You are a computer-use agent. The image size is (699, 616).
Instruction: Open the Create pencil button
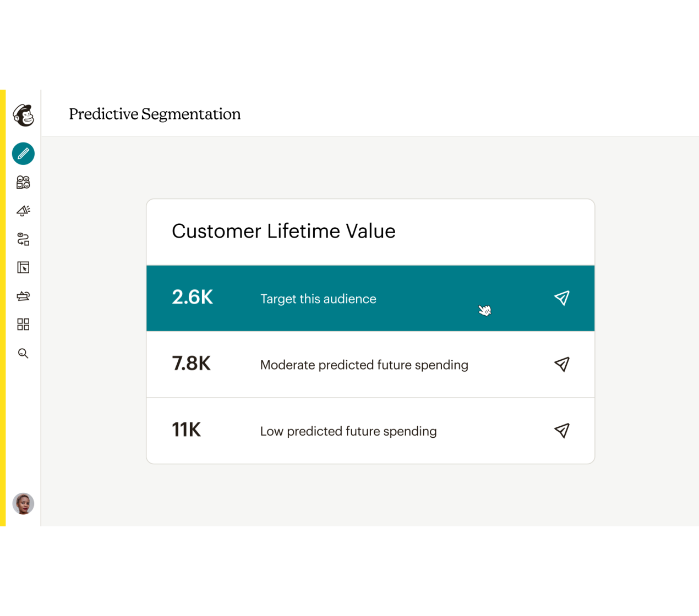point(23,153)
